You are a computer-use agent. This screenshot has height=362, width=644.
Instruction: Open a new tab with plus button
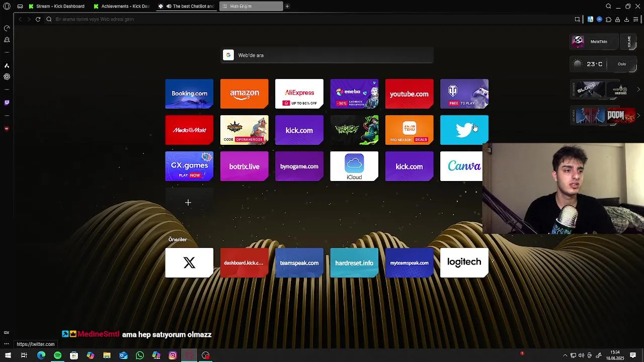tap(287, 6)
